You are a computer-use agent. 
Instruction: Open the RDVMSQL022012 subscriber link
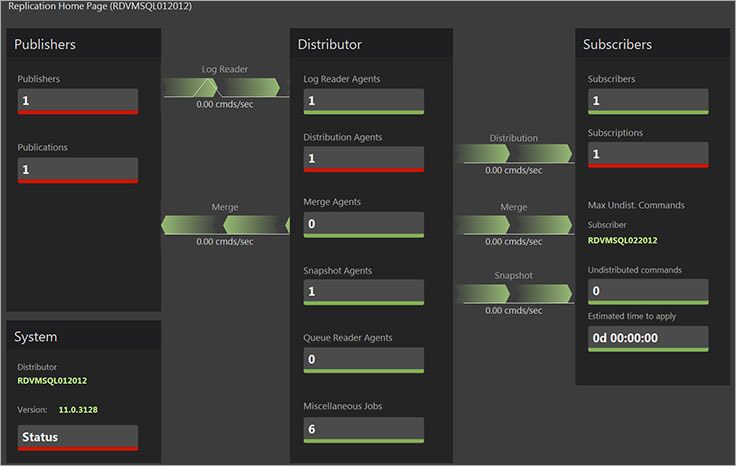tap(622, 240)
